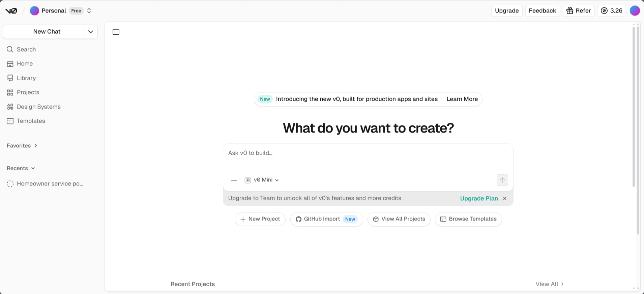644x294 pixels.
Task: Create a New Project
Action: tap(260, 219)
